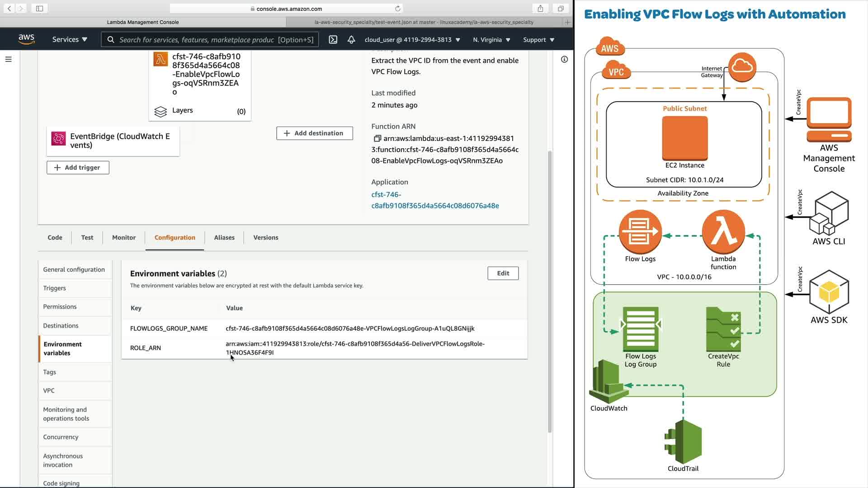Toggle the hamburger navigation menu
This screenshot has height=488, width=868.
pos(8,59)
